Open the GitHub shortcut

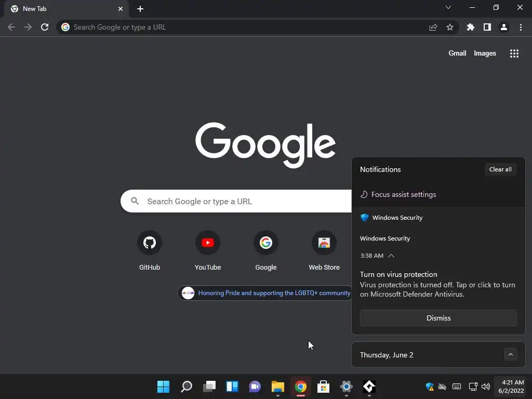(x=150, y=251)
